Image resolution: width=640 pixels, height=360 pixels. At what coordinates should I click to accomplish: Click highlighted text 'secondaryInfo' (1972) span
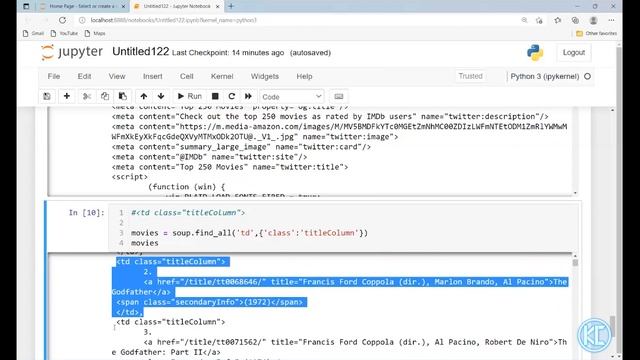(x=209, y=302)
